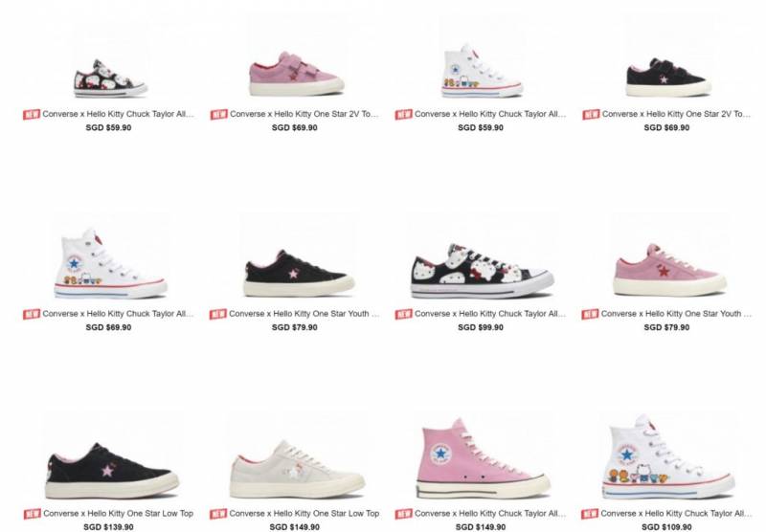Open One Star Youth title above first SGD $79.90

point(304,314)
